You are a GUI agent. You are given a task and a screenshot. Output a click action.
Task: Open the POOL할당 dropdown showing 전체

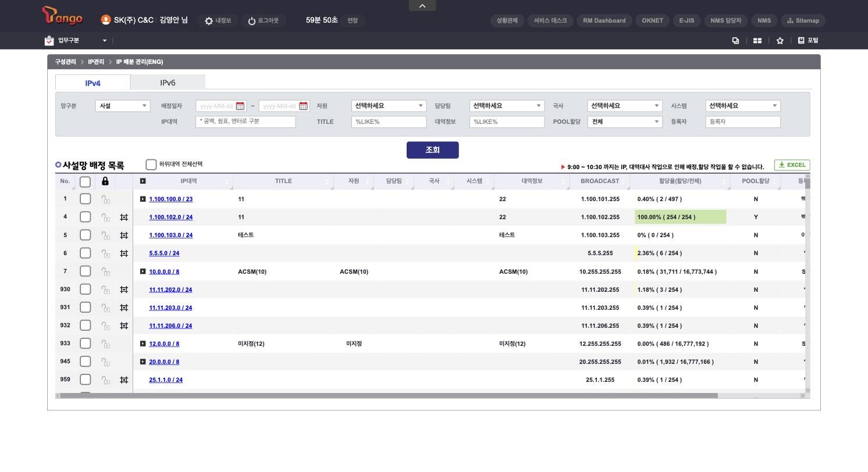(625, 121)
